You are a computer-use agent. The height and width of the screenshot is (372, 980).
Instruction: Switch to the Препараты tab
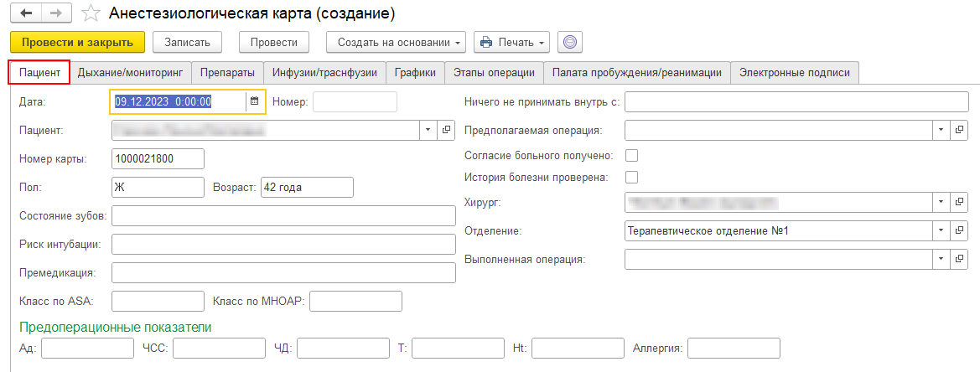(227, 73)
